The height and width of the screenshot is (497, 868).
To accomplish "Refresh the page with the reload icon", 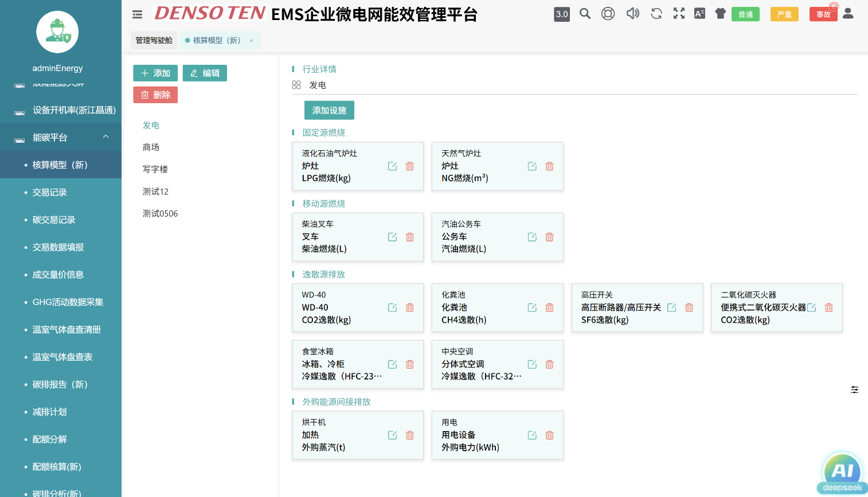I will click(656, 14).
